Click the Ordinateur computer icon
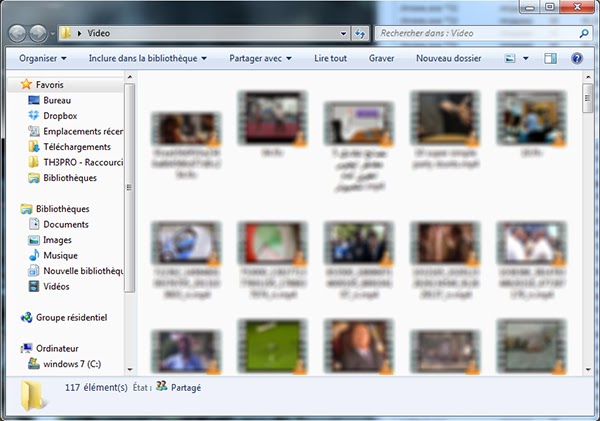 (x=26, y=348)
